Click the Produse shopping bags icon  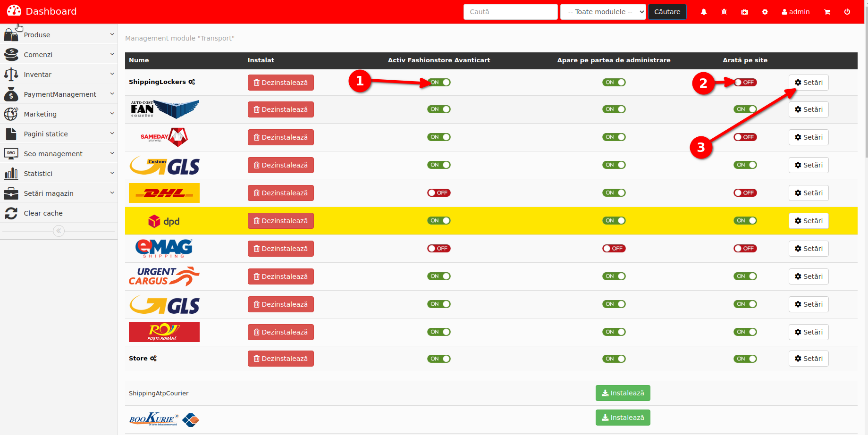(11, 34)
